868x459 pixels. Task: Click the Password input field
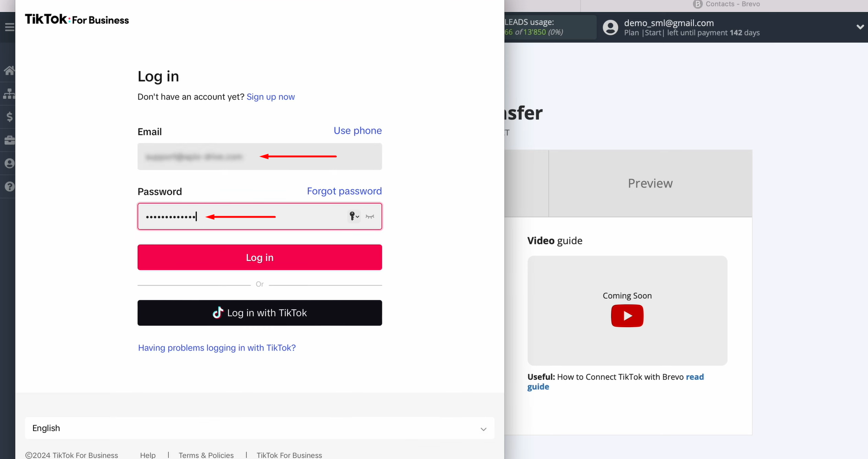[x=260, y=216]
